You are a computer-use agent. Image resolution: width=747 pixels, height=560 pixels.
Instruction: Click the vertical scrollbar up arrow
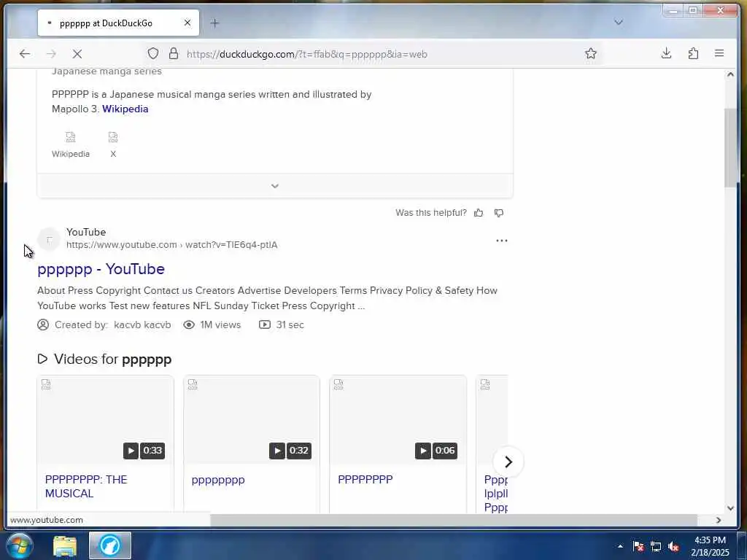pos(730,75)
